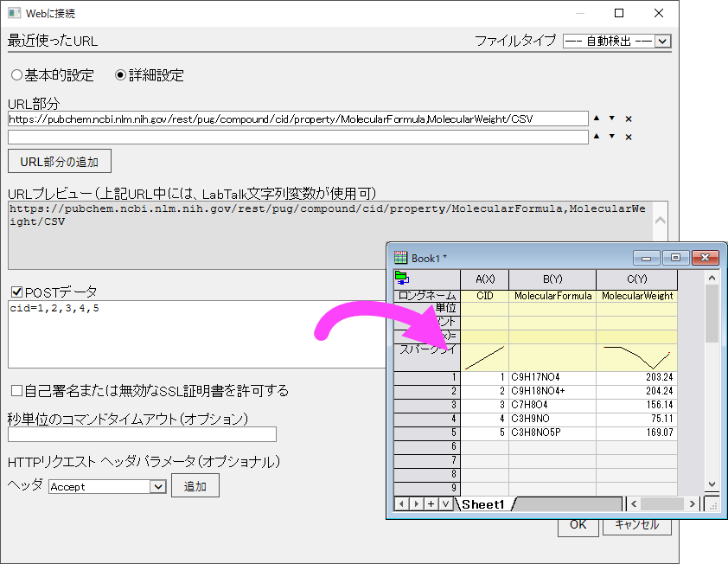This screenshot has width=728, height=564.
Task: Go to previous sheet tab in Book1
Action: point(401,503)
